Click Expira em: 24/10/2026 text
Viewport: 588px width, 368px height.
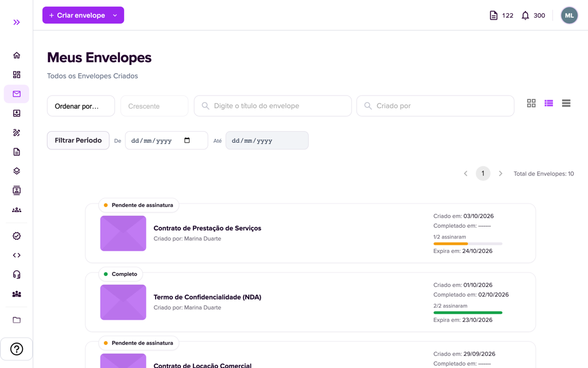[x=463, y=251]
